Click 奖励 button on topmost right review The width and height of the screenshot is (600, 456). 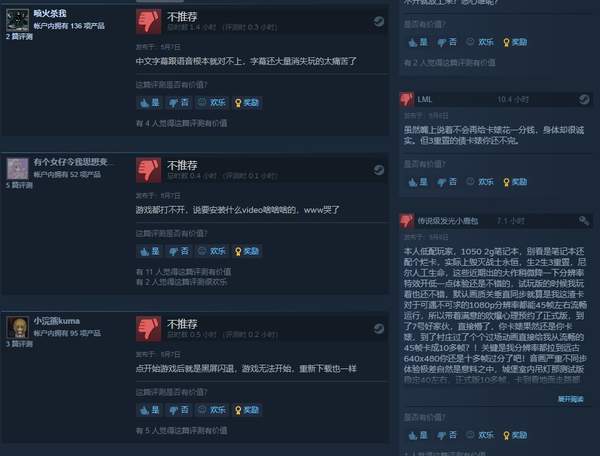tap(515, 42)
